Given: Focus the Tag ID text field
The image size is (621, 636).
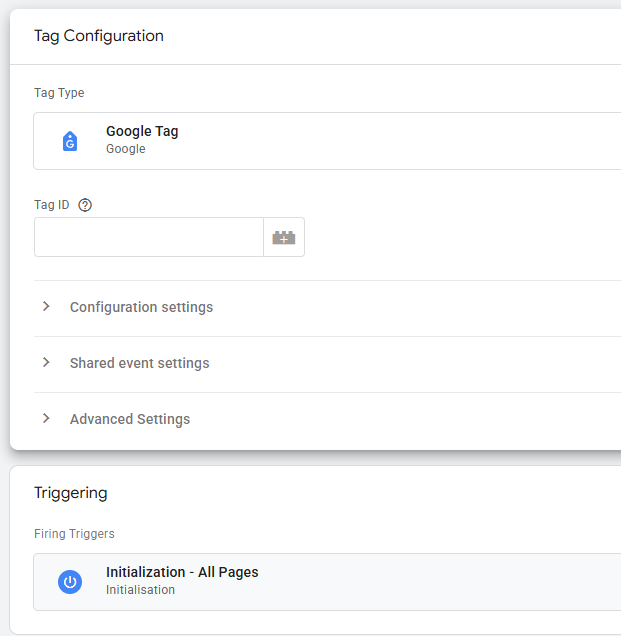Looking at the screenshot, I should tap(148, 238).
